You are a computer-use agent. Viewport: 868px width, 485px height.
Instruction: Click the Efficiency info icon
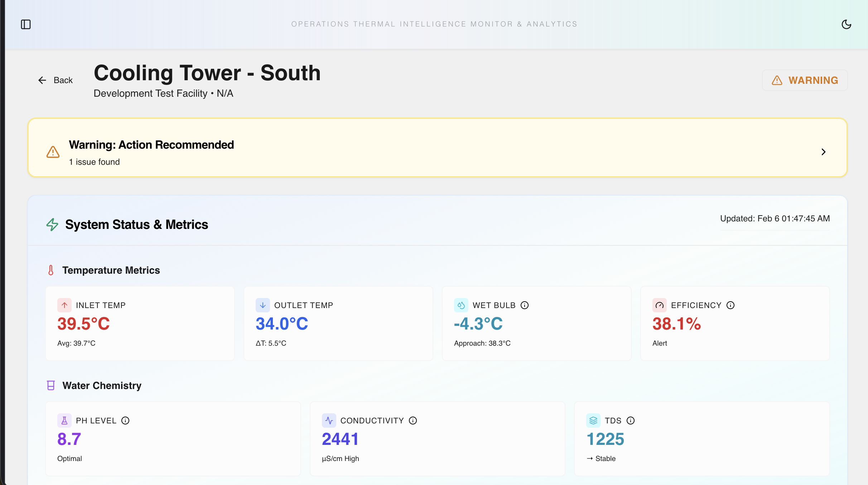[x=730, y=305]
